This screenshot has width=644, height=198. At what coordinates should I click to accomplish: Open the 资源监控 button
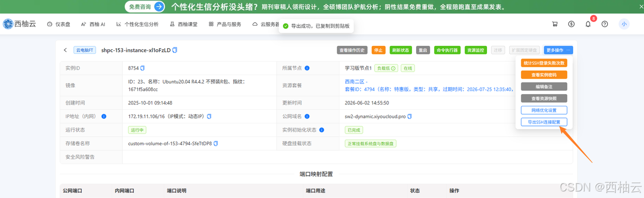coord(476,50)
